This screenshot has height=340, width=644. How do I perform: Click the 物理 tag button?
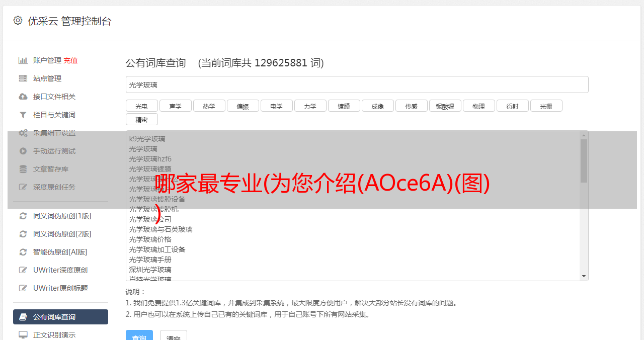coord(478,106)
